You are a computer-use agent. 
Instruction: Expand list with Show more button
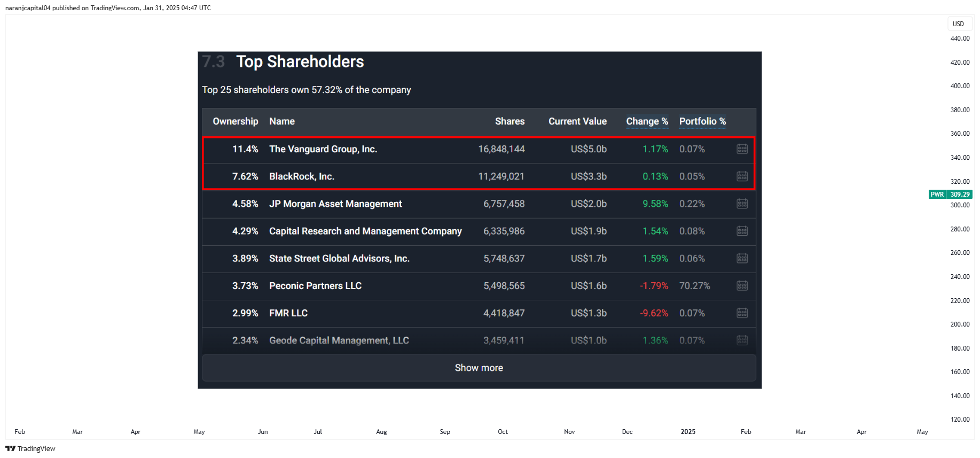tap(479, 368)
